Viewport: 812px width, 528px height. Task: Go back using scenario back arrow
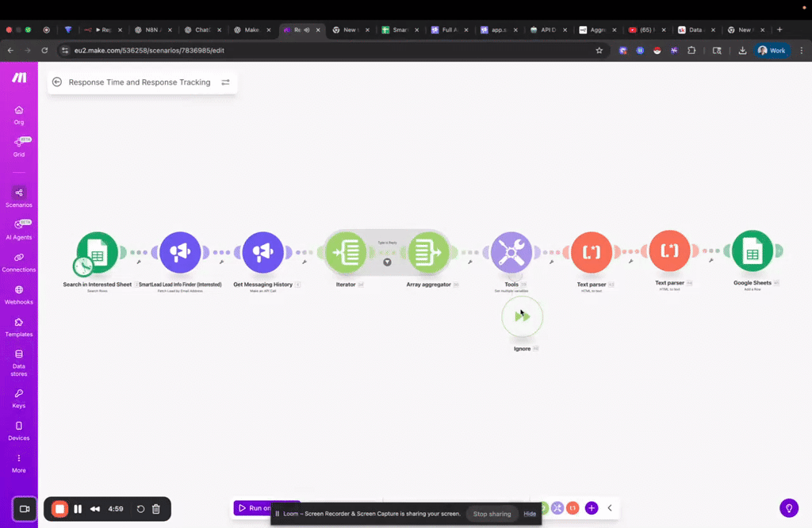point(57,82)
